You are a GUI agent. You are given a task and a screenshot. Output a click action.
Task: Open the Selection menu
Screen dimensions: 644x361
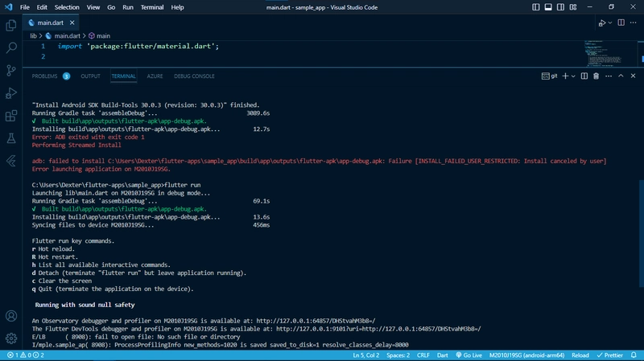(67, 7)
